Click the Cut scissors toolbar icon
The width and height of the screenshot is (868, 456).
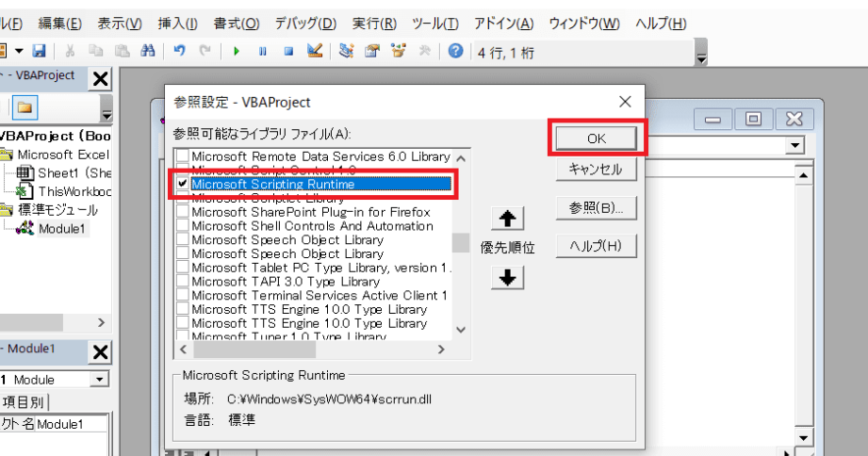coord(70,52)
